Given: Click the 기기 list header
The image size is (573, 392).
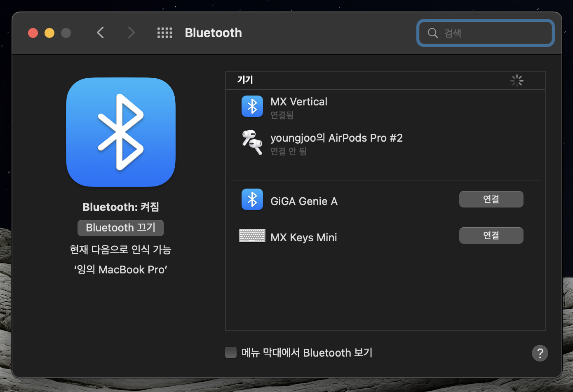Looking at the screenshot, I should (245, 80).
